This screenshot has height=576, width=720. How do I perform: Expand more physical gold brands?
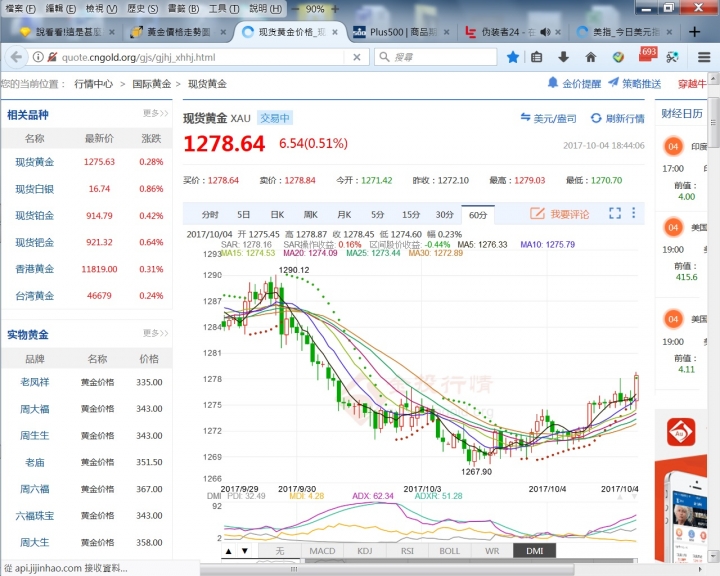point(155,334)
